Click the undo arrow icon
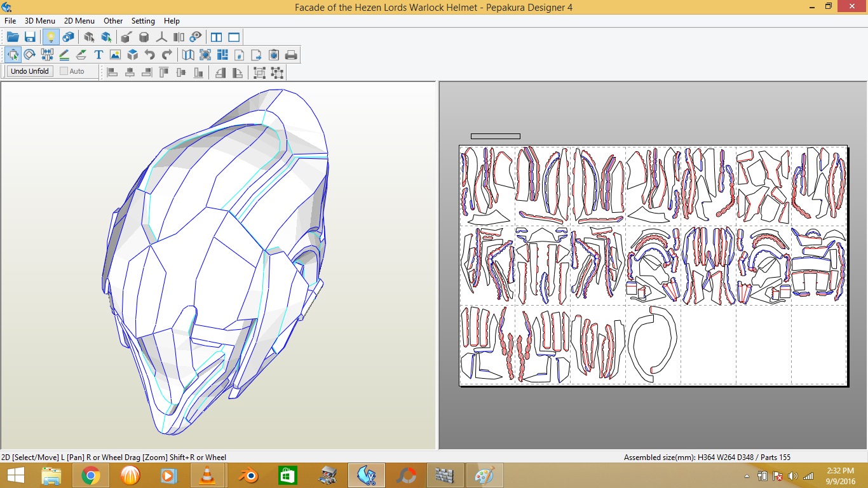868x488 pixels. [149, 55]
